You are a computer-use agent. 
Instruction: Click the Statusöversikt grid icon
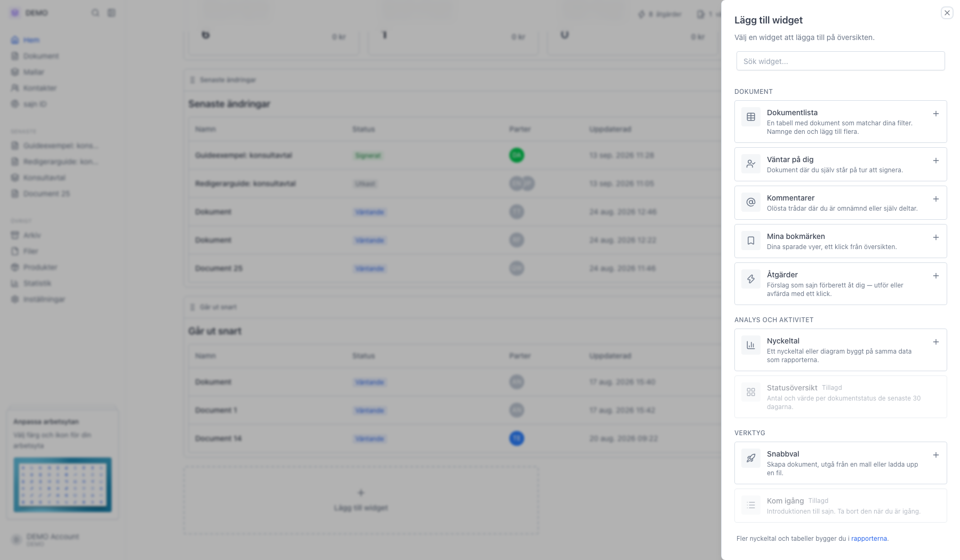(x=751, y=392)
